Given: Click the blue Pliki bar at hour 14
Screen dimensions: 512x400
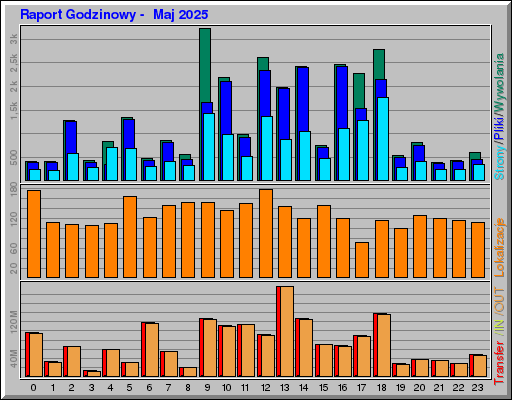Looking at the screenshot, I should point(303,99).
